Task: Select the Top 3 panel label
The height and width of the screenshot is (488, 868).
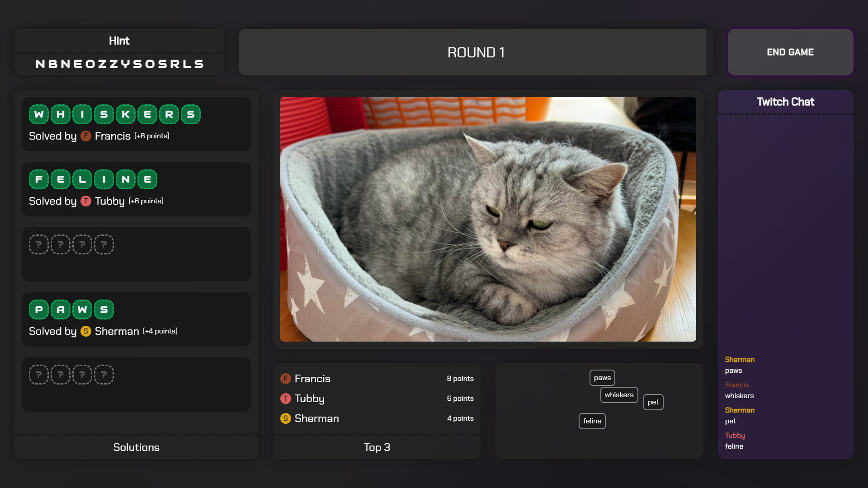Action: pyautogui.click(x=377, y=447)
